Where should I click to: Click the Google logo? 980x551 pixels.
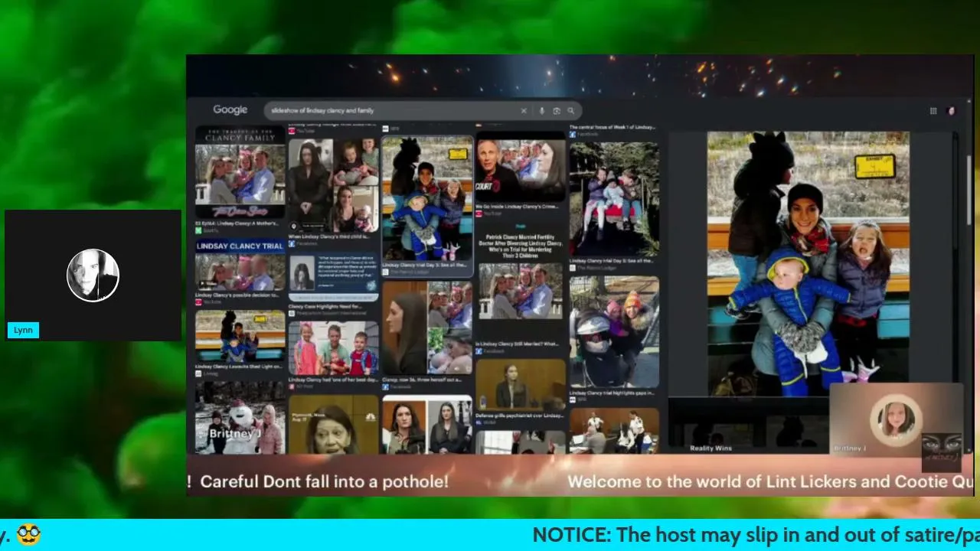[230, 110]
